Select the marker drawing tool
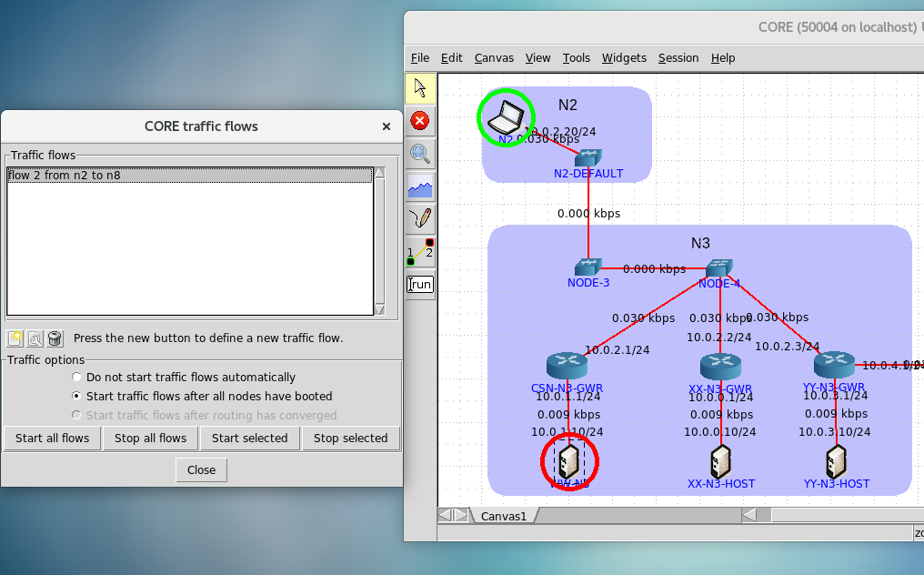 click(x=420, y=218)
